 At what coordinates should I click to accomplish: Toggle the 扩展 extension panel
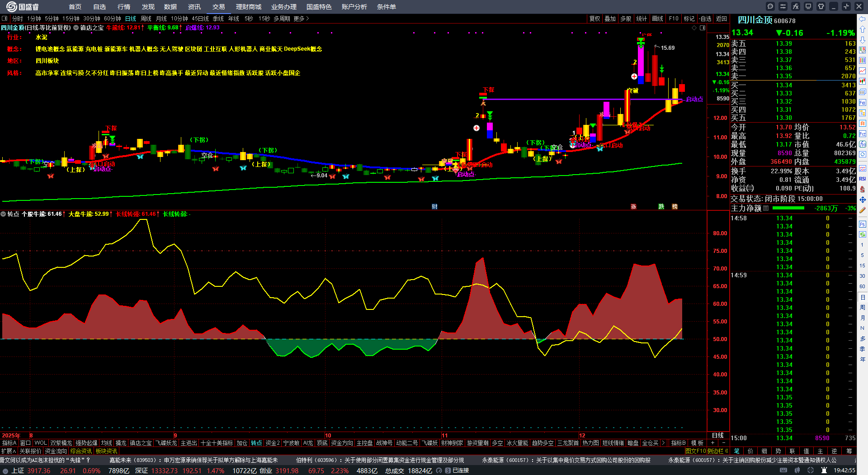[9, 451]
